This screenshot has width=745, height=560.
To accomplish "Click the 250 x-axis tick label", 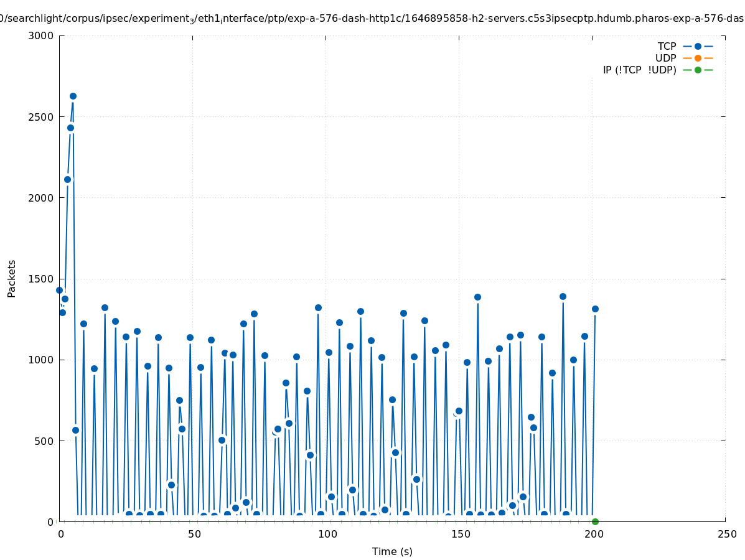I will coord(726,534).
